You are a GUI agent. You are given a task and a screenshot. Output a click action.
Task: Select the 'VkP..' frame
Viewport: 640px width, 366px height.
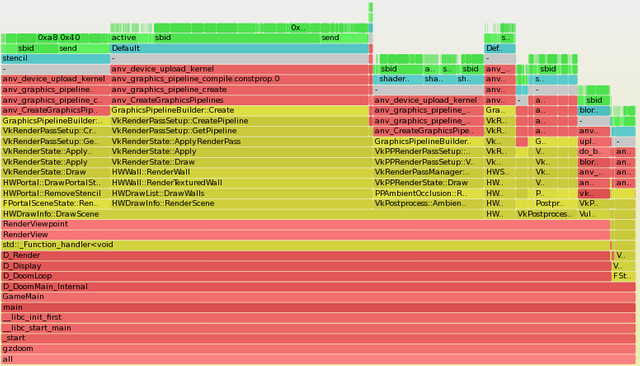pyautogui.click(x=594, y=203)
